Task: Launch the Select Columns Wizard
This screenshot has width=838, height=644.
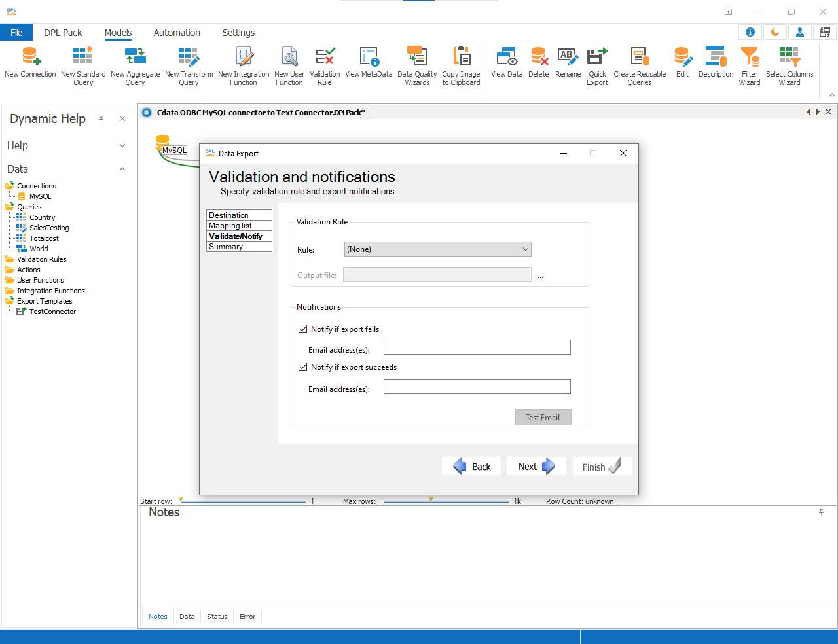Action: [790, 66]
